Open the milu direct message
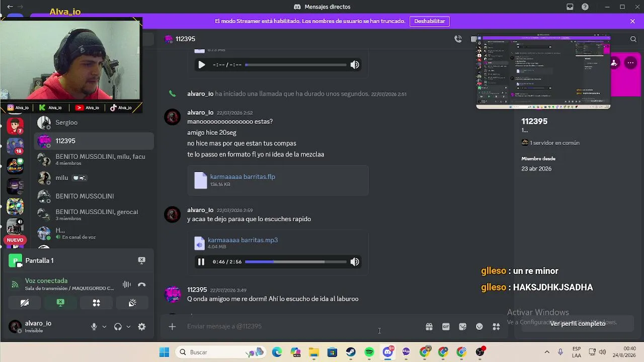The width and height of the screenshot is (644, 362). point(94,177)
